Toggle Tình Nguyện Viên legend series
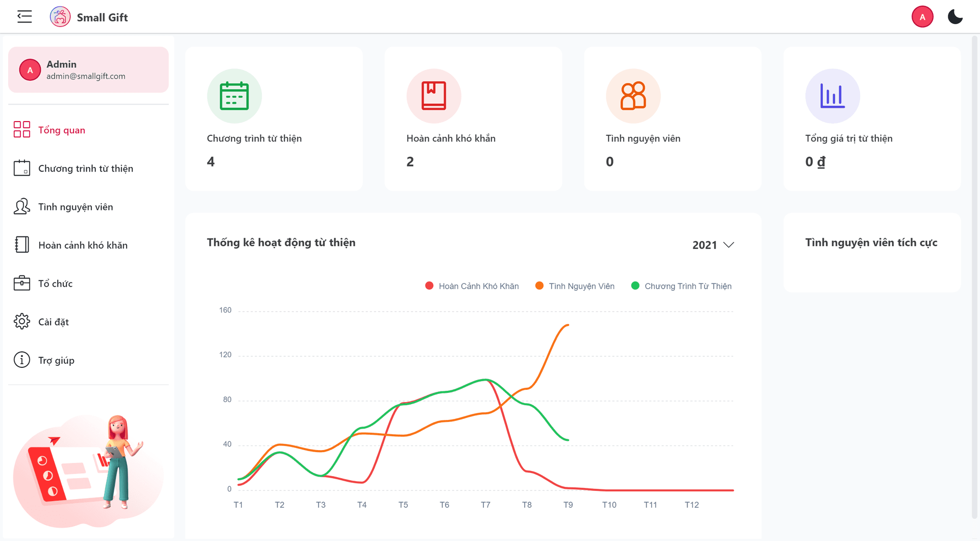This screenshot has width=980, height=541. click(575, 286)
